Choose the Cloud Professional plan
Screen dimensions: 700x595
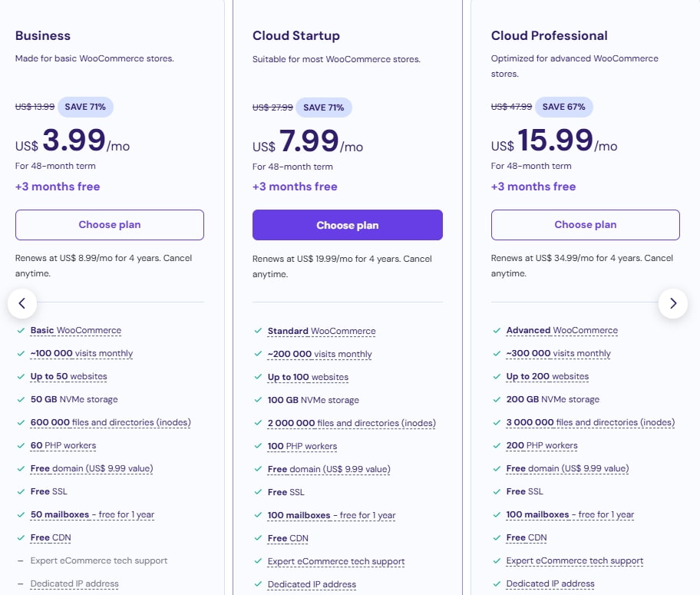click(585, 225)
